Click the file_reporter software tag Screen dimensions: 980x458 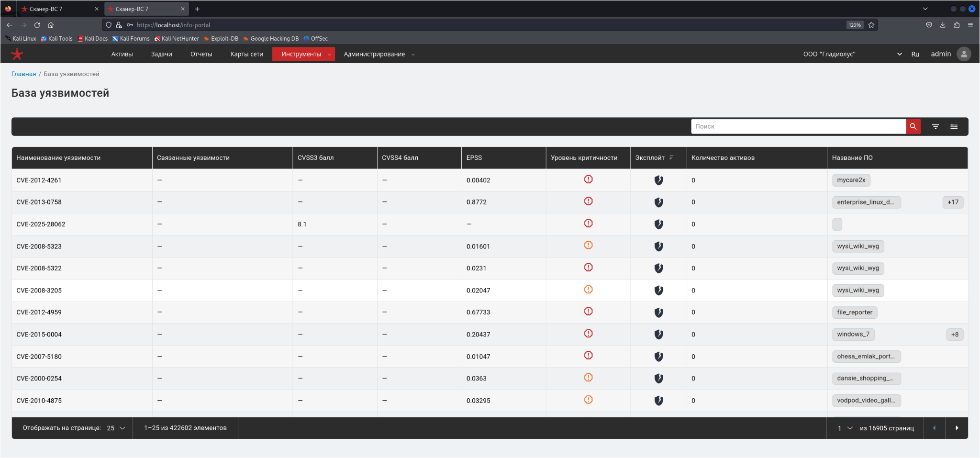tap(855, 313)
